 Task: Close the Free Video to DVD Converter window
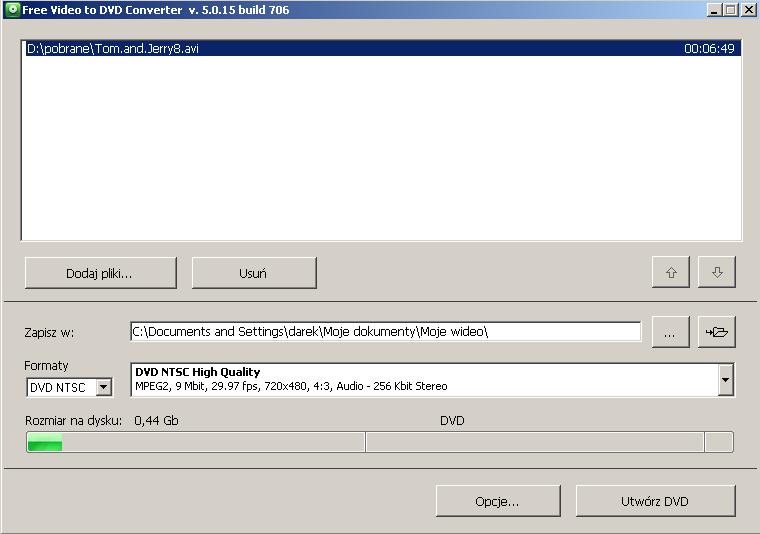tap(748, 9)
